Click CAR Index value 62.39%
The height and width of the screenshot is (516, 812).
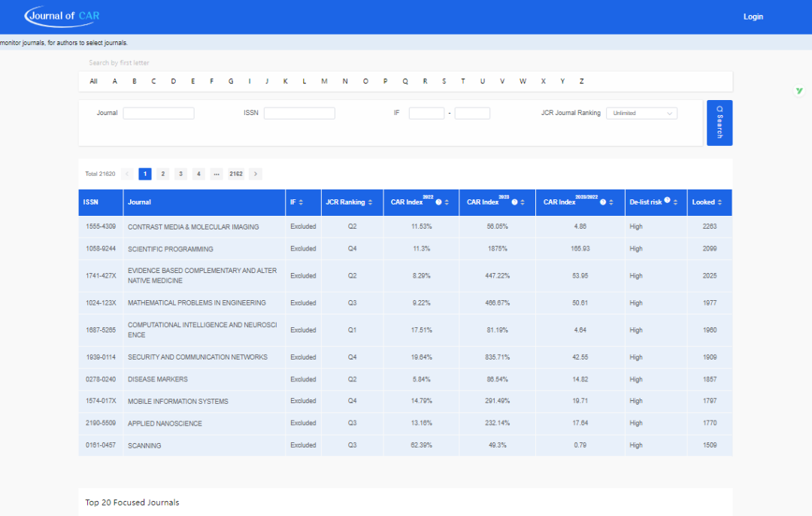(421, 445)
